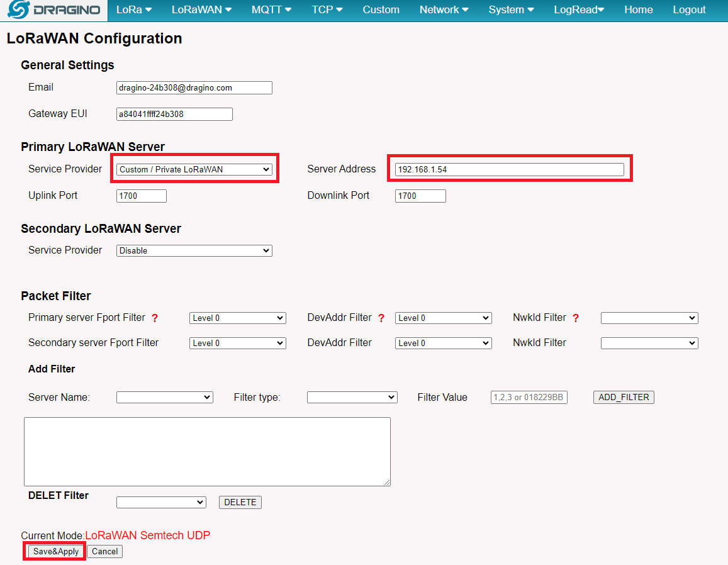This screenshot has height=565, width=728.
Task: Expand the MQTT menu
Action: pos(271,10)
